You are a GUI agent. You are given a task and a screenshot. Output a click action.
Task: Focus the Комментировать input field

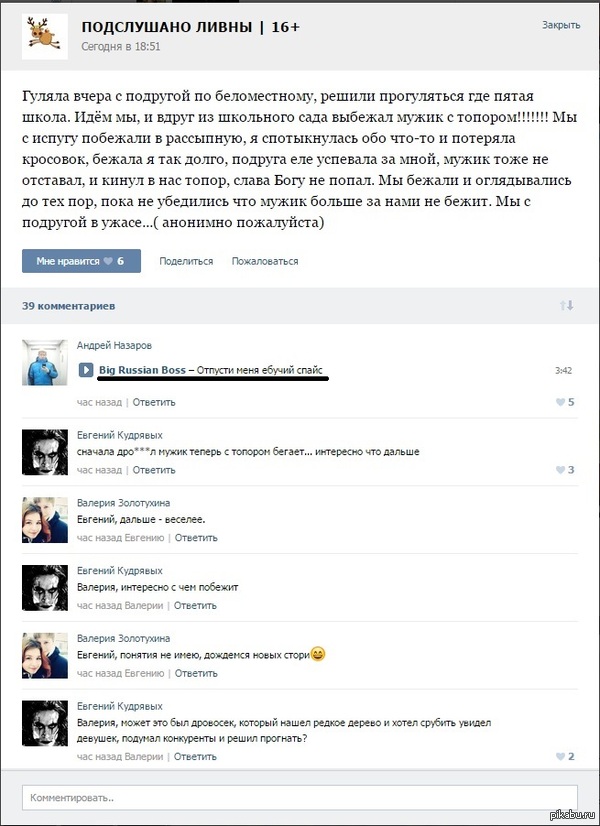pos(300,798)
